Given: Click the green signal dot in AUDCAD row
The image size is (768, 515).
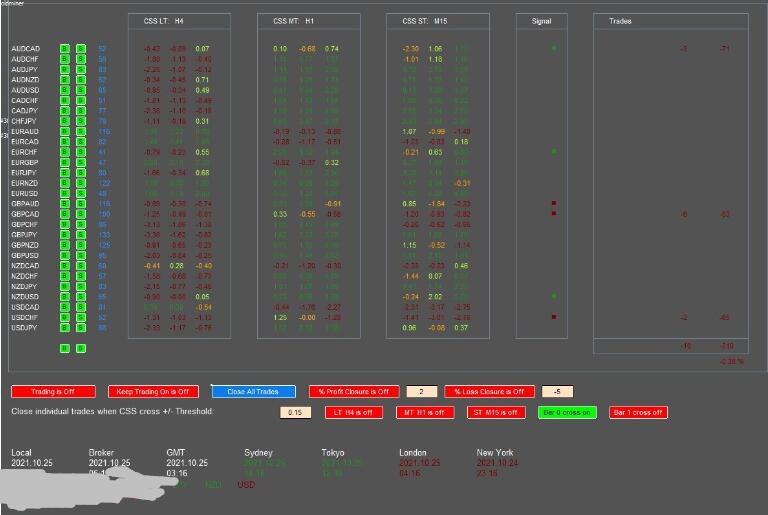Looking at the screenshot, I should [x=554, y=48].
